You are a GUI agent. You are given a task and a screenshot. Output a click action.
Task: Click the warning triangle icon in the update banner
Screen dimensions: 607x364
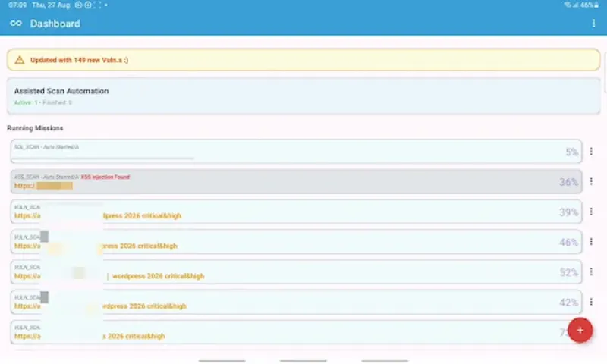20,60
